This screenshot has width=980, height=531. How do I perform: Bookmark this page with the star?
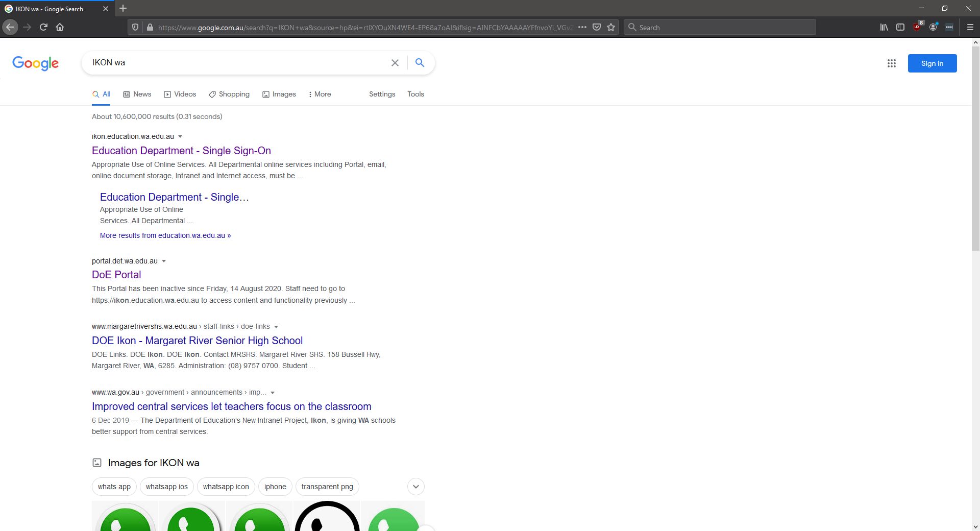(x=611, y=27)
